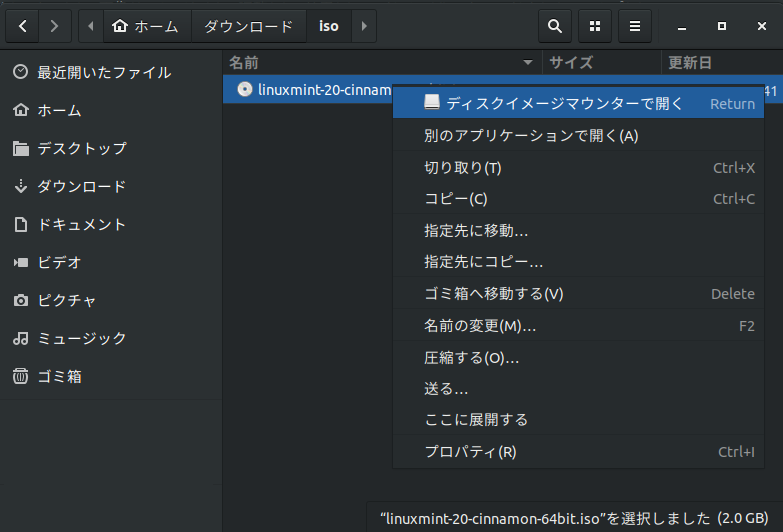Minimize the file manager window
783x532 pixels.
(x=682, y=26)
